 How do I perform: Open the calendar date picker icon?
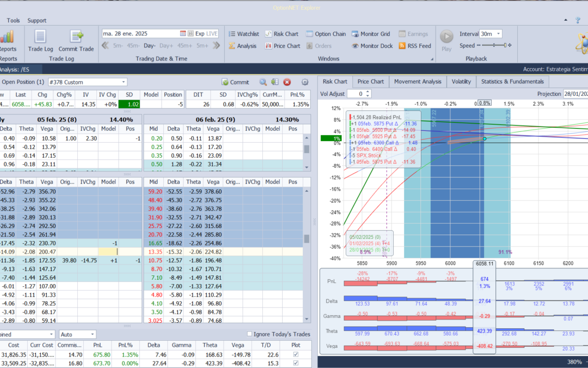183,33
